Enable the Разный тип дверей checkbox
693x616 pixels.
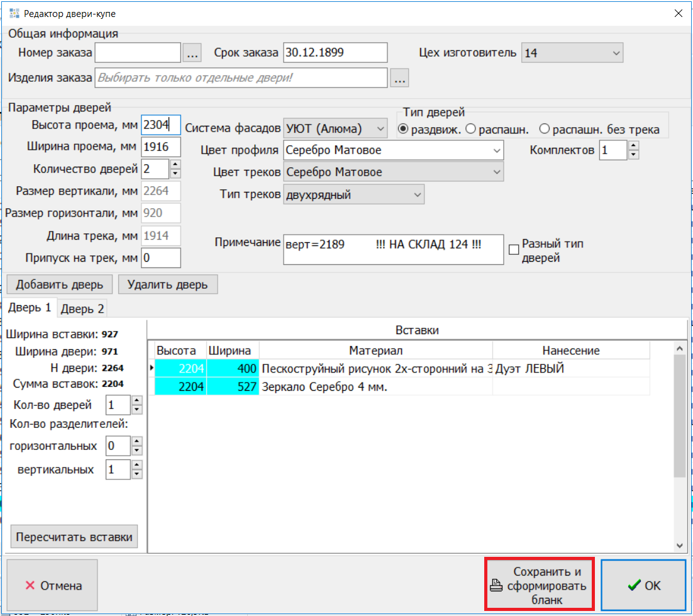514,250
